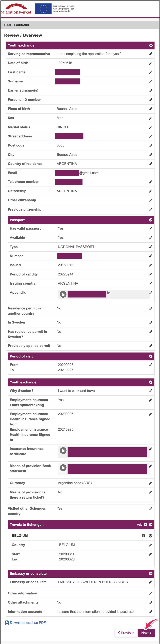Open the passport appendix jpg file

(87, 294)
